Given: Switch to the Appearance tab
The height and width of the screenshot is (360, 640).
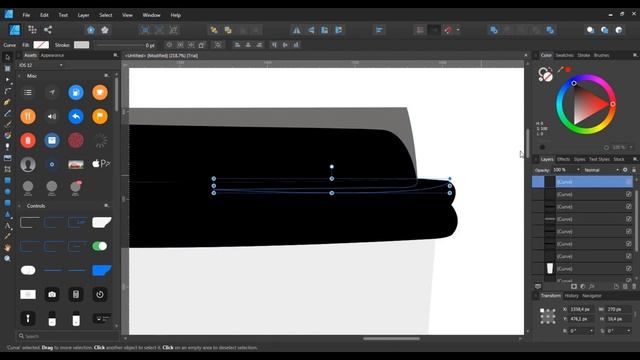Looking at the screenshot, I should click(x=52, y=55).
